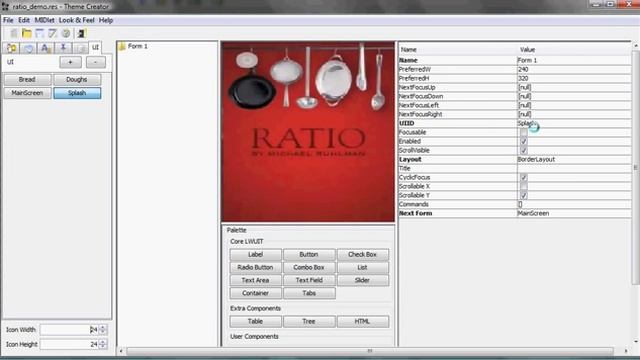Image resolution: width=640 pixels, height=360 pixels.
Task: Add a Table from Extra Components
Action: (256, 322)
